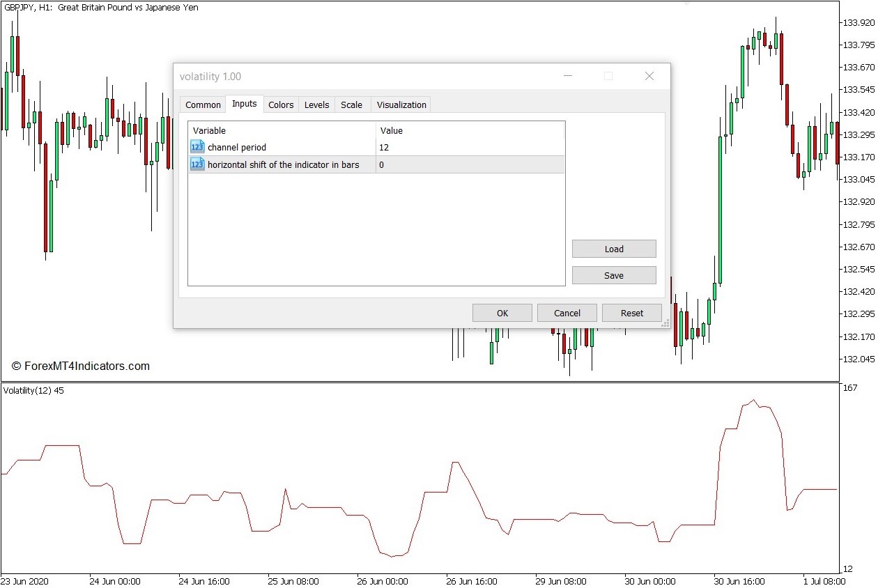885x588 pixels.
Task: Click the 133.045 price on the scale
Action: point(859,179)
